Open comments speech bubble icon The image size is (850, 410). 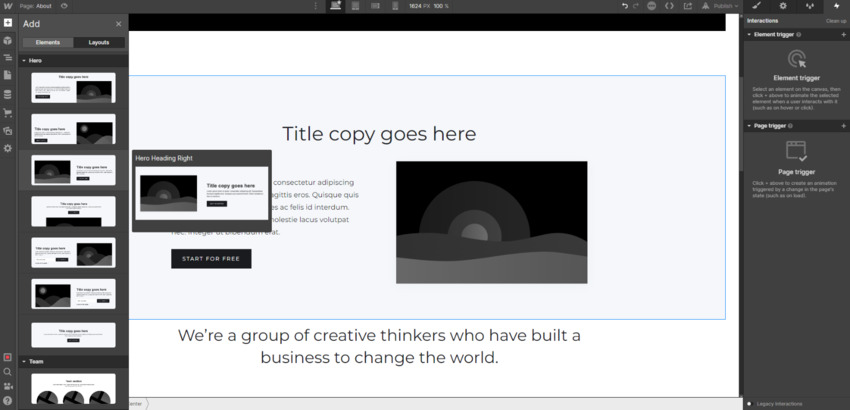pyautogui.click(x=652, y=6)
